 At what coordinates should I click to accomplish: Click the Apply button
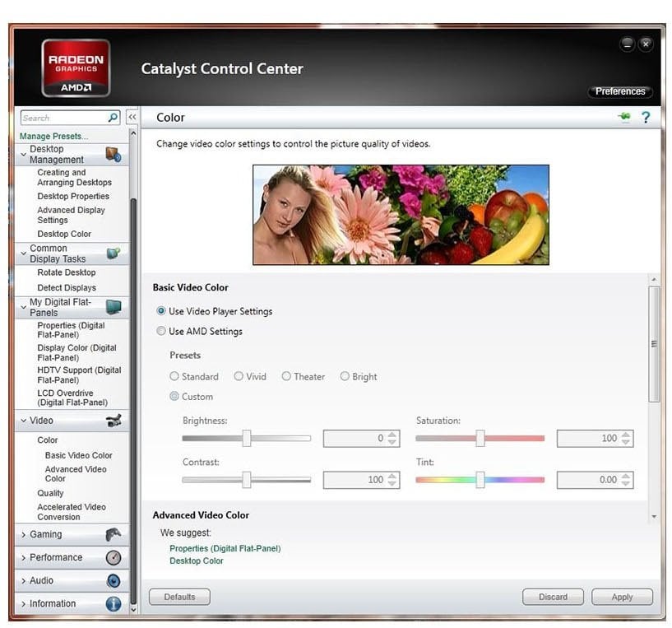(x=622, y=597)
